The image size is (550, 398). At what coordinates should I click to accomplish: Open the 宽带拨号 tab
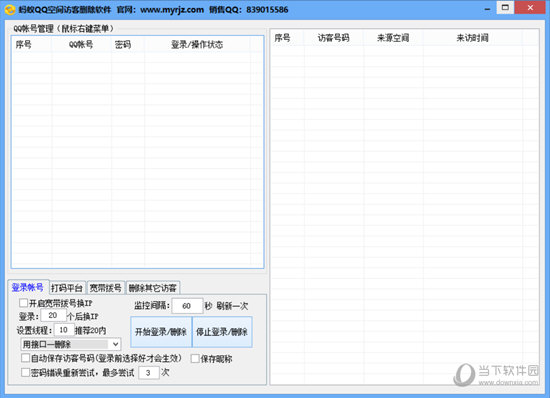106,288
